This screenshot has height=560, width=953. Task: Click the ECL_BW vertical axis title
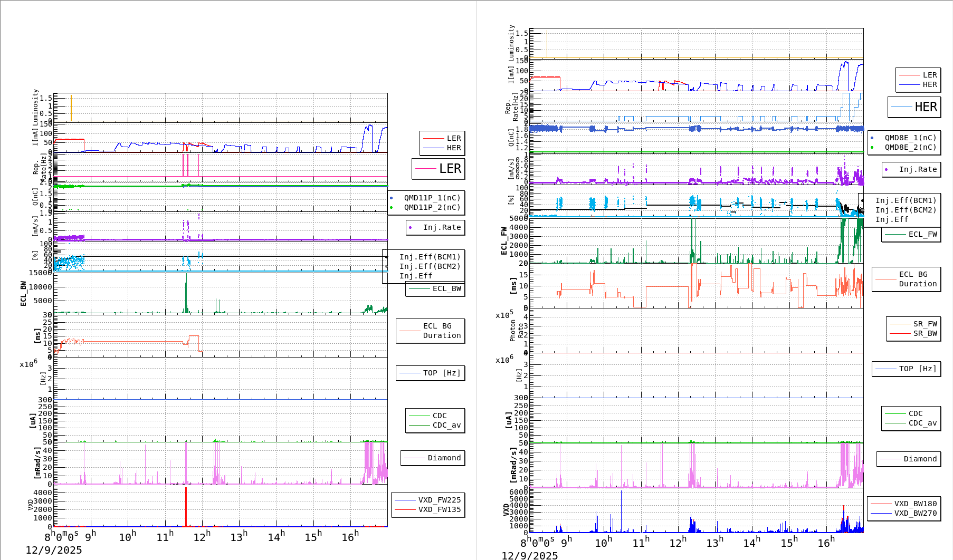tap(23, 294)
